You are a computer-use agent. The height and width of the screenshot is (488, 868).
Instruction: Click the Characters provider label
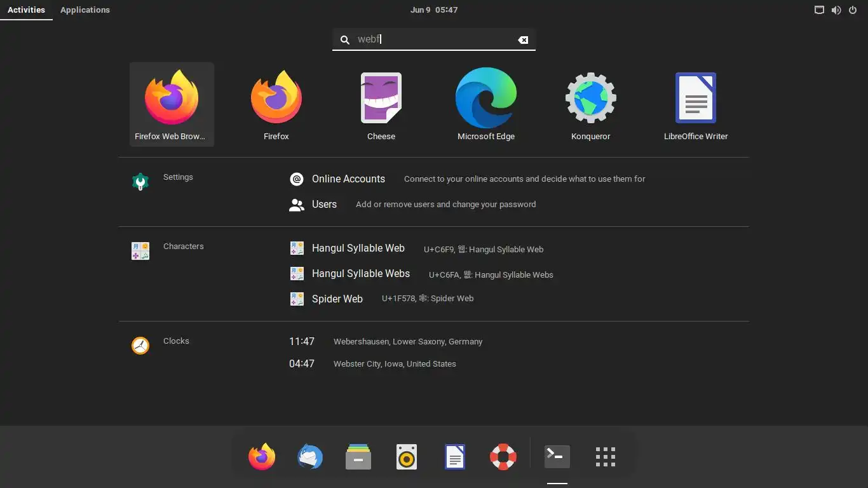pos(184,247)
